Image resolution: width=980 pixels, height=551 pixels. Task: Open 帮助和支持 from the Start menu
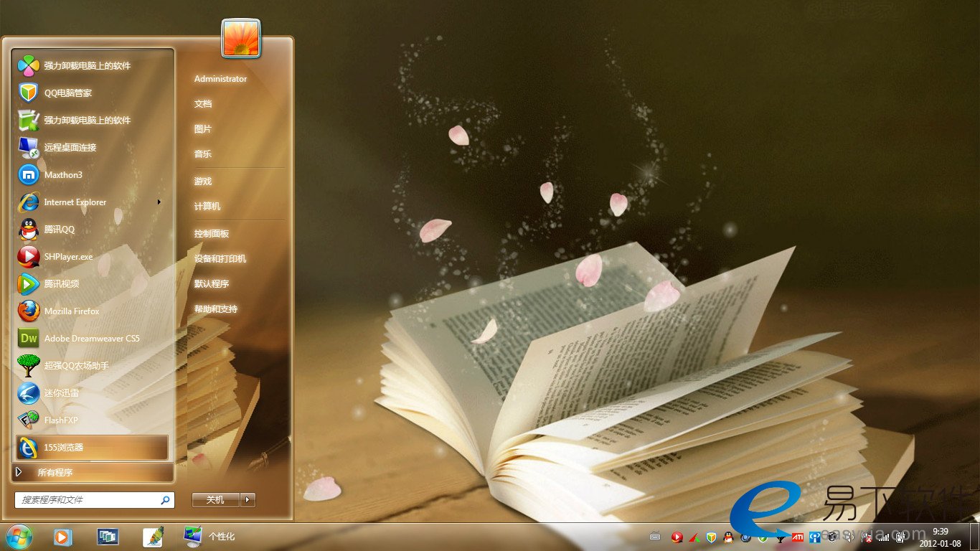[x=216, y=309]
